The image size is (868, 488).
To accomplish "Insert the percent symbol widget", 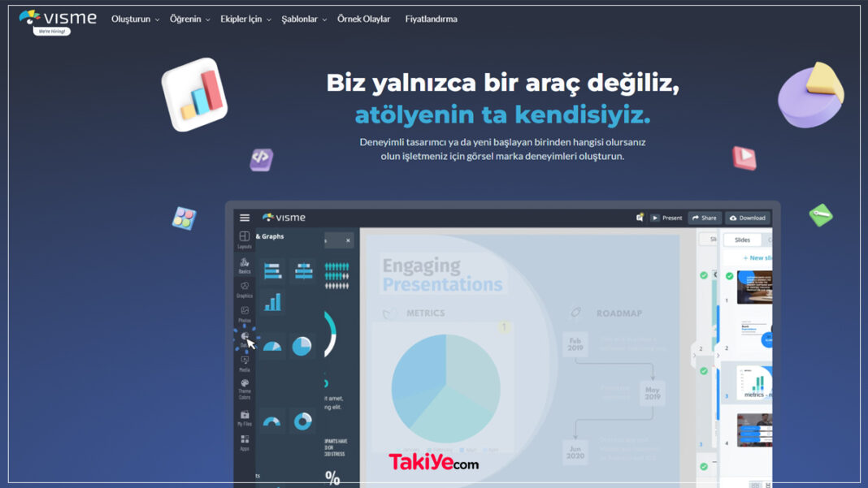I will (x=332, y=477).
